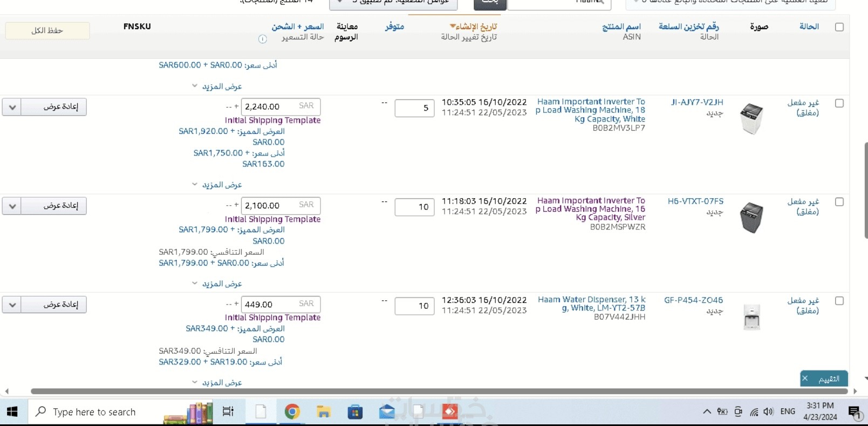Close the التقييم feedback tab
The image size is (868, 426).
805,378
